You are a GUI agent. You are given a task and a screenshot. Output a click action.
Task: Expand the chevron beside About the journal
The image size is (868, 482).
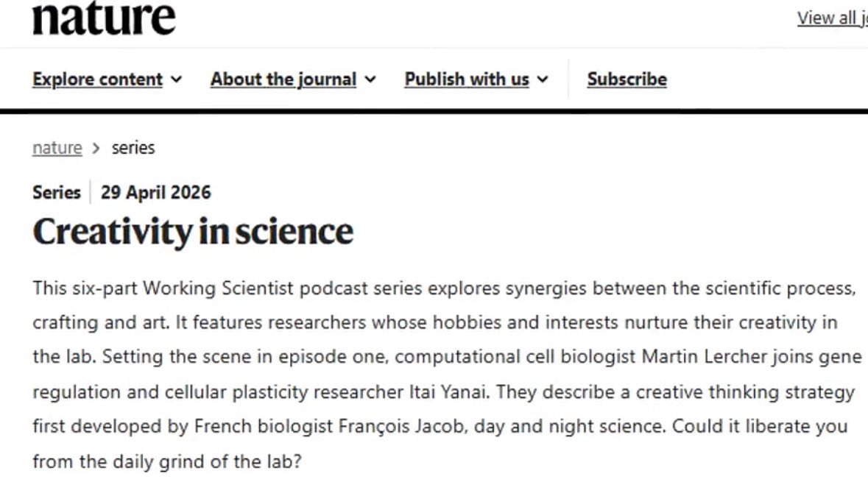tap(370, 79)
